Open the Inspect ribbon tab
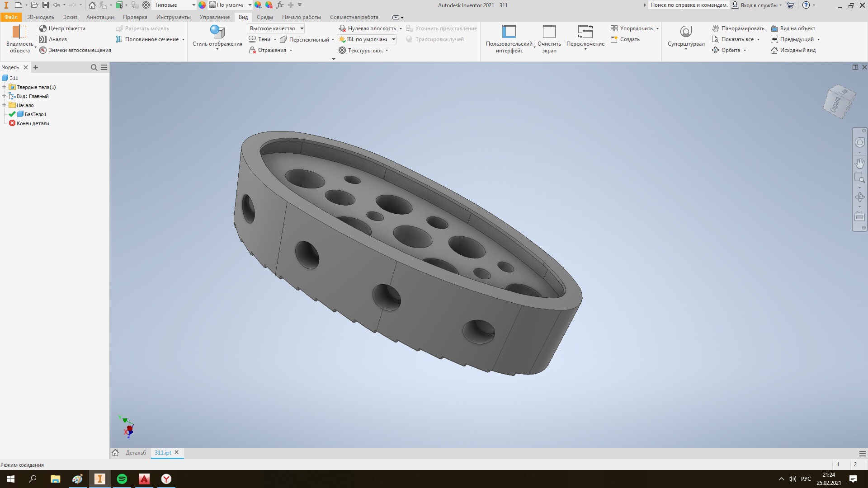 pyautogui.click(x=135, y=17)
